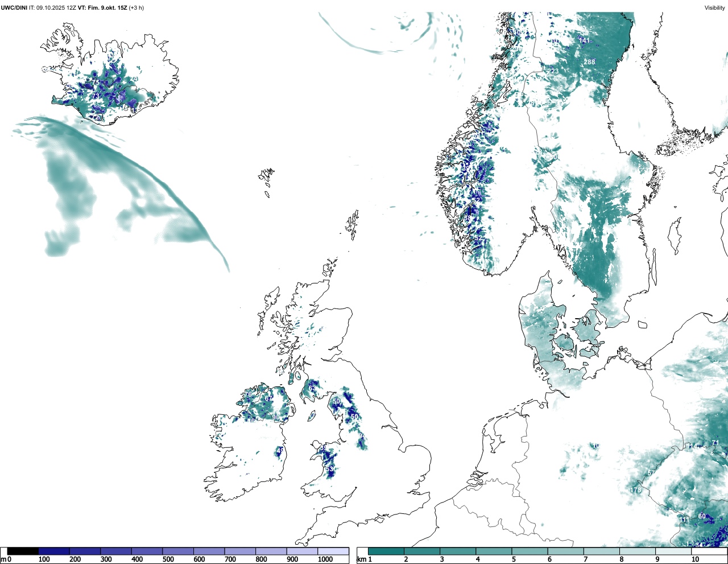
Task: Click the '10' tick on kilometre scale
Action: pyautogui.click(x=695, y=559)
